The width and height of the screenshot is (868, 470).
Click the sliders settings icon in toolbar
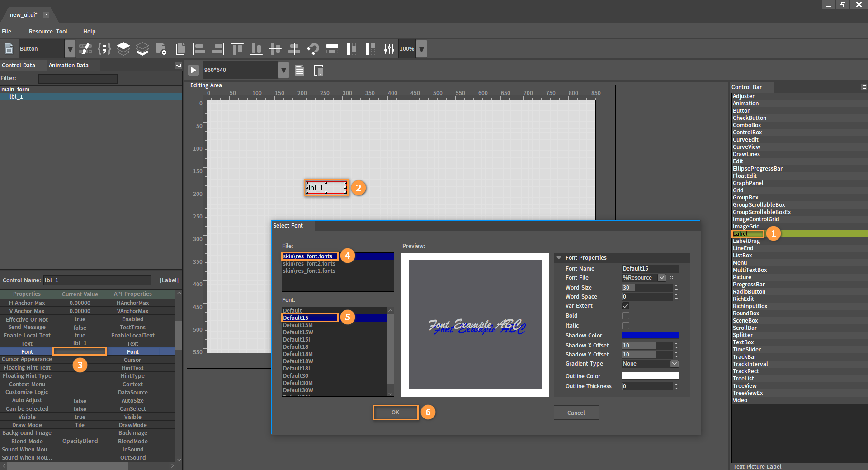tap(389, 49)
